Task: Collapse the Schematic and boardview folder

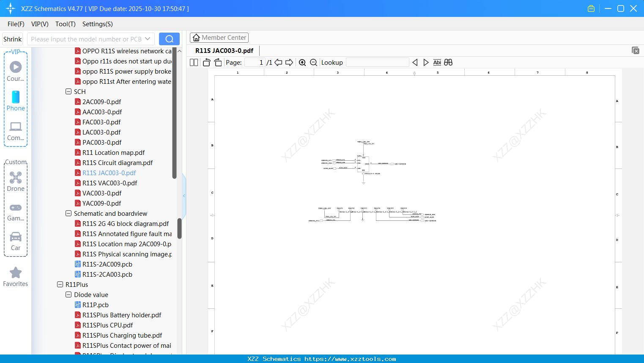Action: [x=69, y=214]
